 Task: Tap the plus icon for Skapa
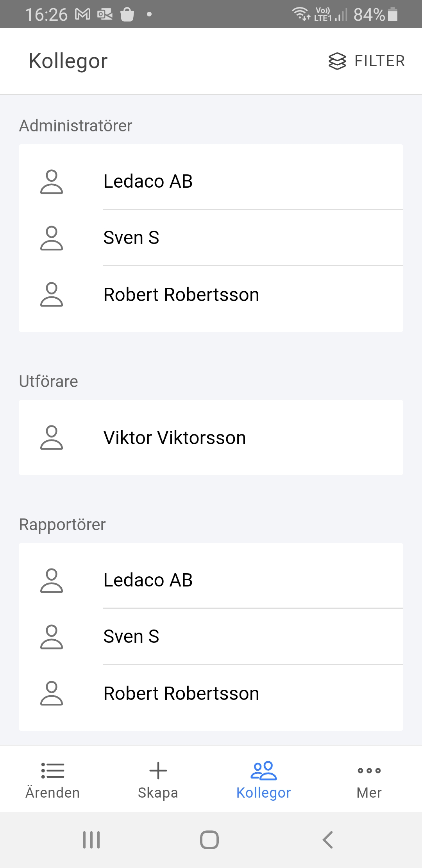158,771
